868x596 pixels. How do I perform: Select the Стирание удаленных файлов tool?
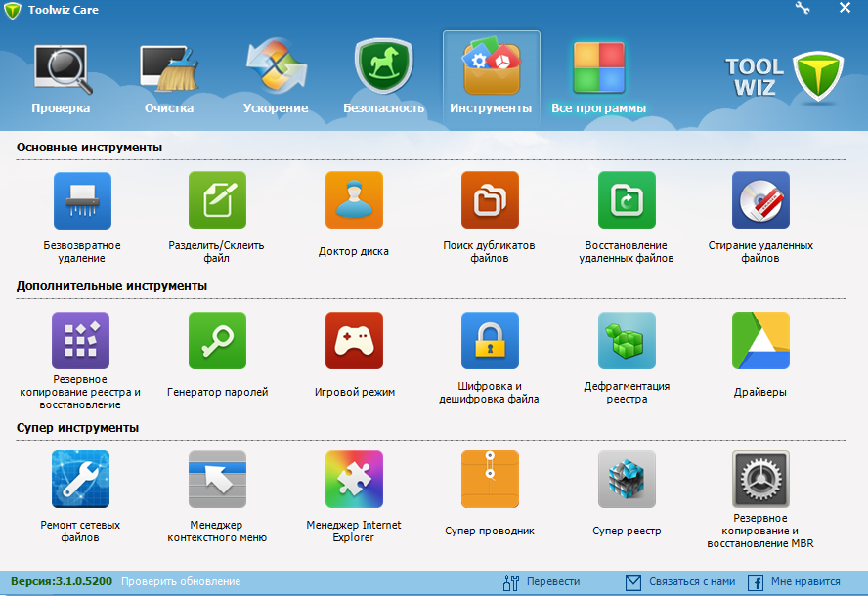click(760, 200)
